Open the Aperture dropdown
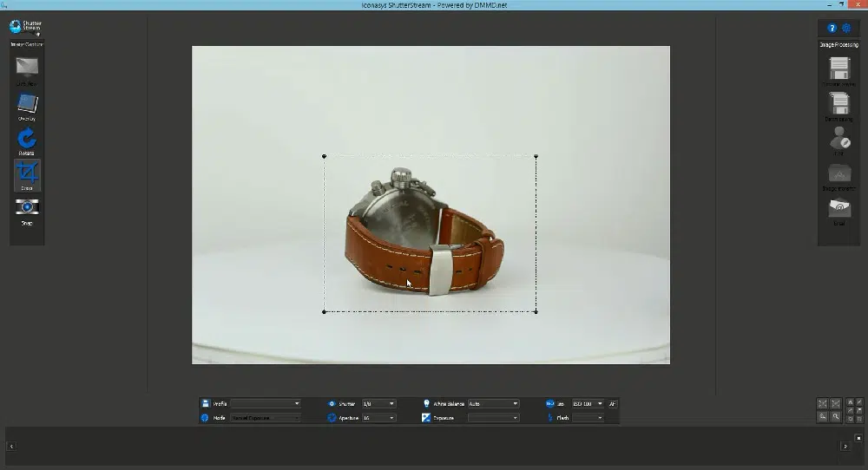The width and height of the screenshot is (868, 470). pyautogui.click(x=378, y=417)
